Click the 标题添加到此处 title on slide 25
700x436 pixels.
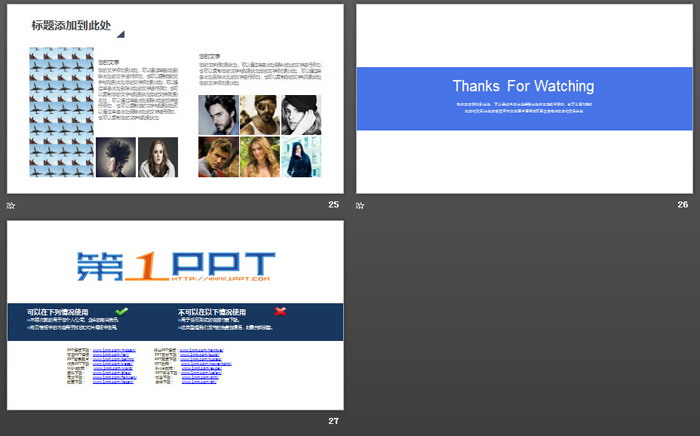click(71, 26)
